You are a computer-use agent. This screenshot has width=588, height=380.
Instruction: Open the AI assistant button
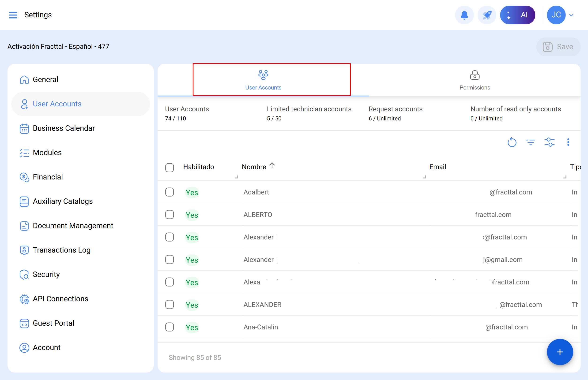(517, 15)
